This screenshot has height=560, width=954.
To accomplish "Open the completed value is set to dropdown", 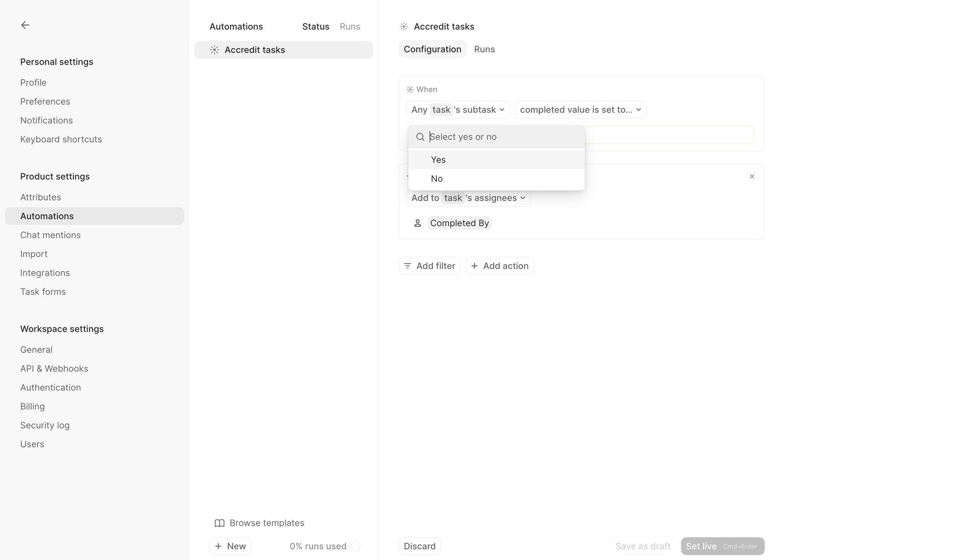I will [580, 110].
